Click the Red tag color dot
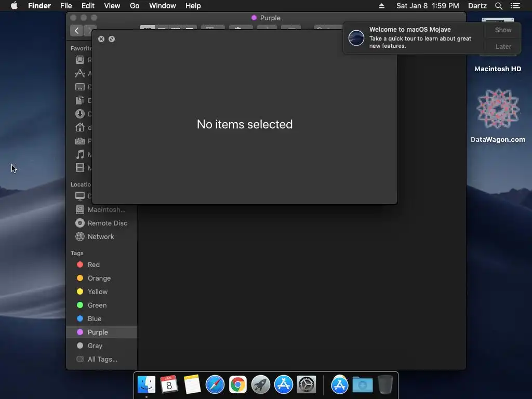This screenshot has width=532, height=399. tap(80, 264)
